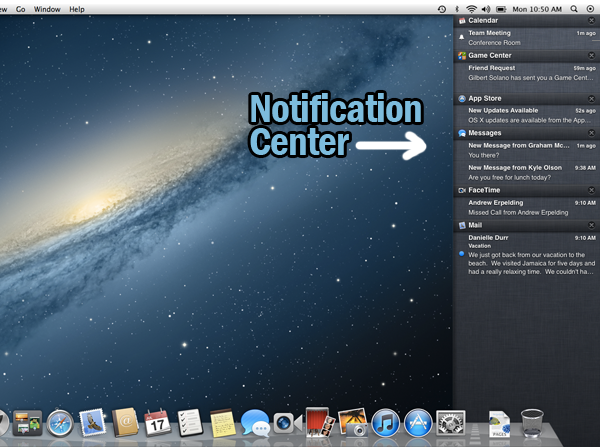
Task: Open message from Graham "You there?"
Action: 527,150
